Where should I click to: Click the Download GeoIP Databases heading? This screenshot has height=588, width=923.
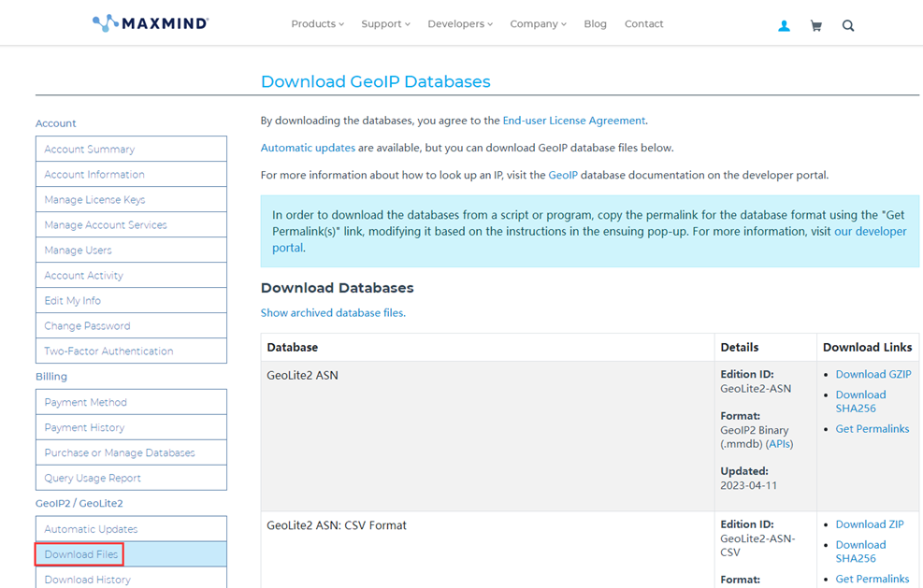[x=376, y=81]
